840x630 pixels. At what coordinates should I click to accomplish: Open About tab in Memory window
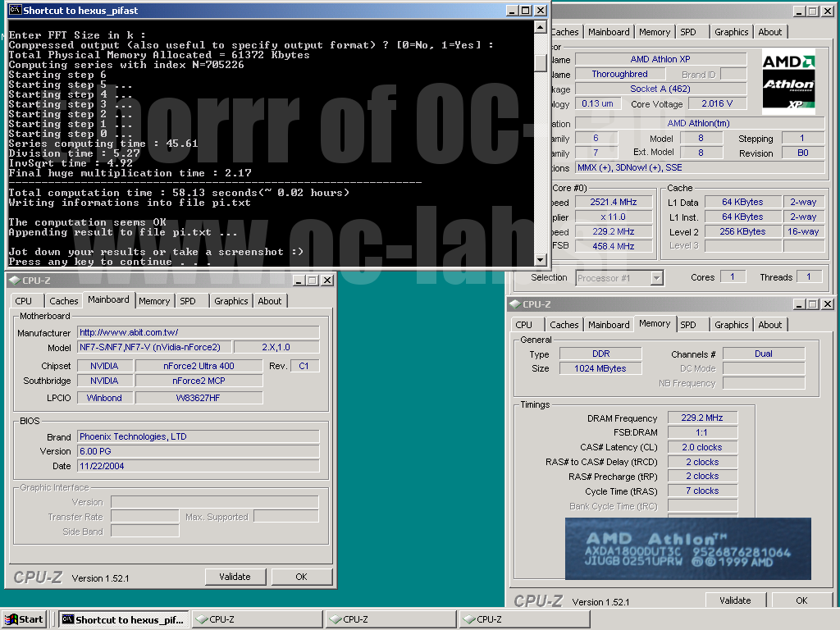click(x=769, y=325)
